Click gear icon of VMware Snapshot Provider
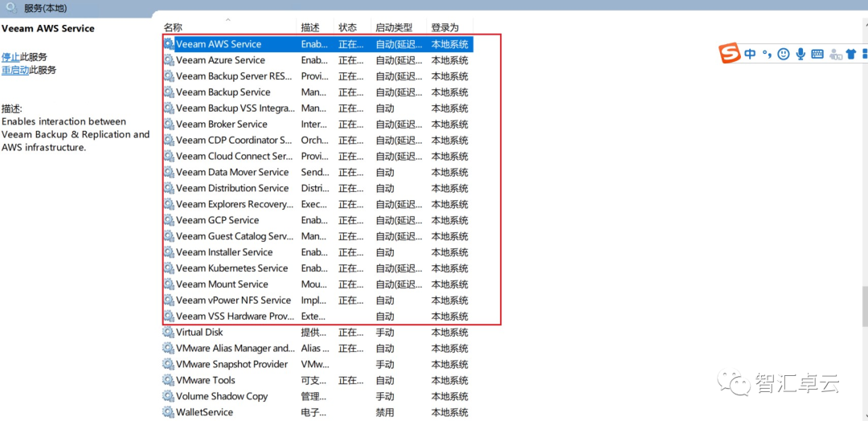Screen dimensions: 868x421 coord(168,365)
